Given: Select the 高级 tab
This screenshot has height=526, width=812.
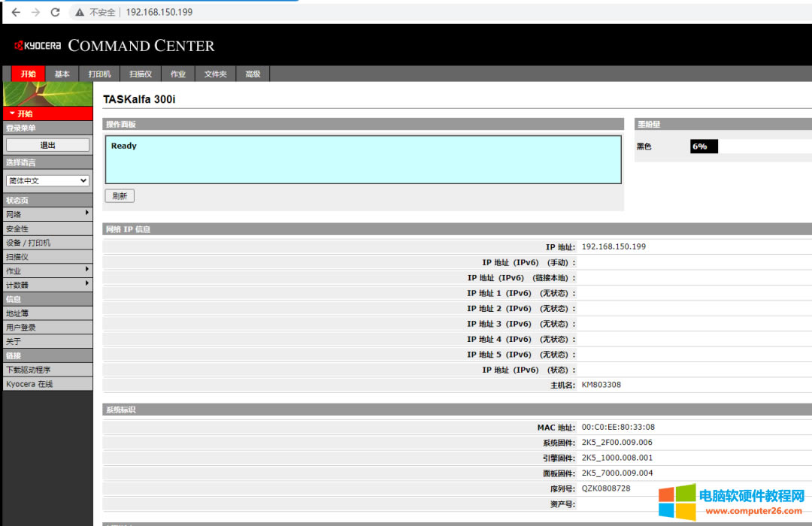Looking at the screenshot, I should coord(253,74).
